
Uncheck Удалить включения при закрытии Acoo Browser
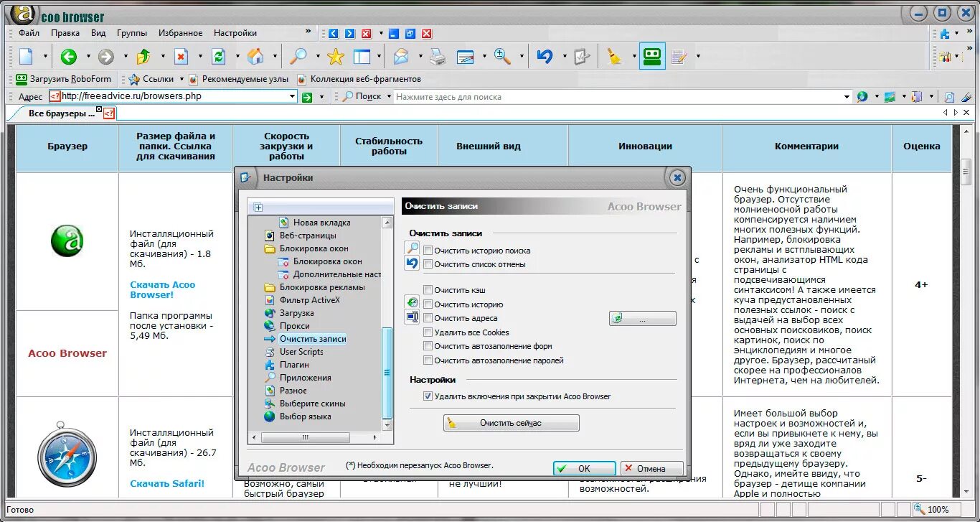428,396
